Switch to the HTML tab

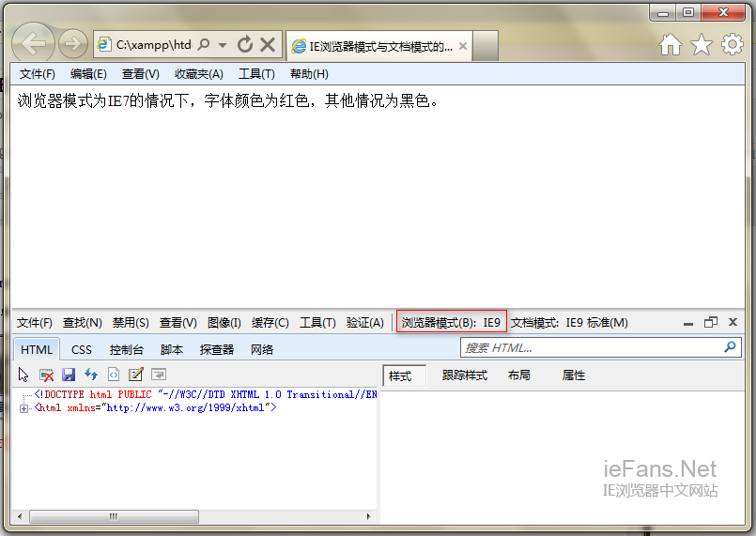(x=37, y=349)
